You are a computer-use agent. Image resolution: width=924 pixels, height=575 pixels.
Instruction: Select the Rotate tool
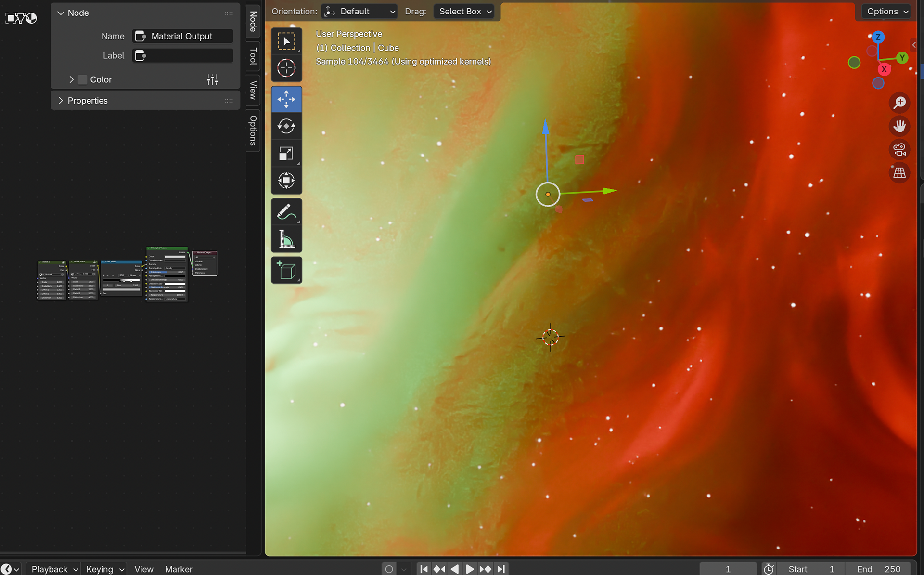point(286,126)
